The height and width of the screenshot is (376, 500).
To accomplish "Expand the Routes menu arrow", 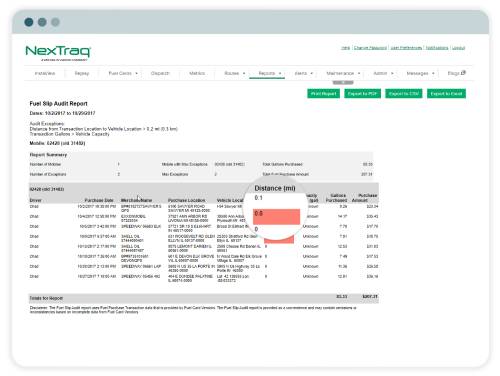I will (x=244, y=73).
